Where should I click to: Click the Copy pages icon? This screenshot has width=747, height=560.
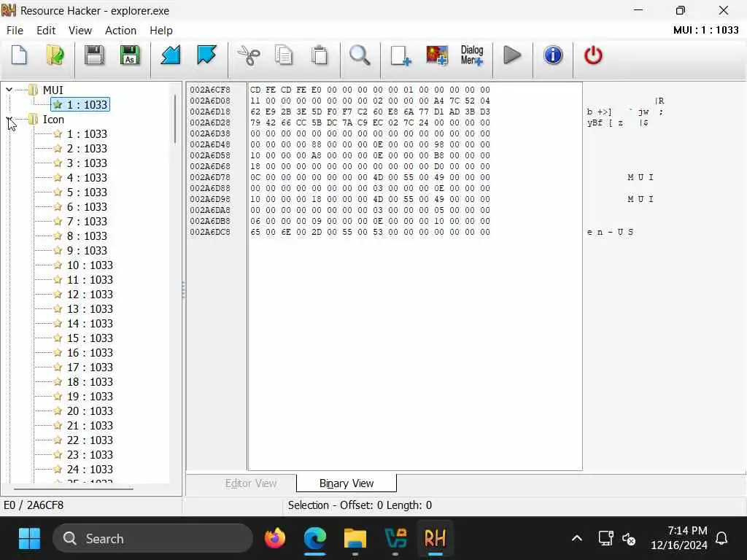(x=284, y=55)
